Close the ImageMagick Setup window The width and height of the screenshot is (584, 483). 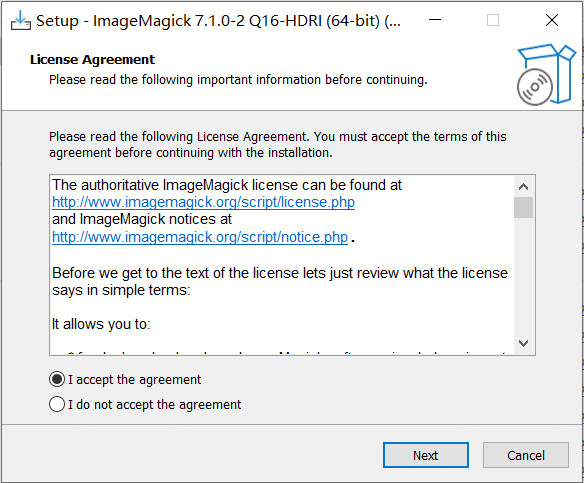pos(552,20)
